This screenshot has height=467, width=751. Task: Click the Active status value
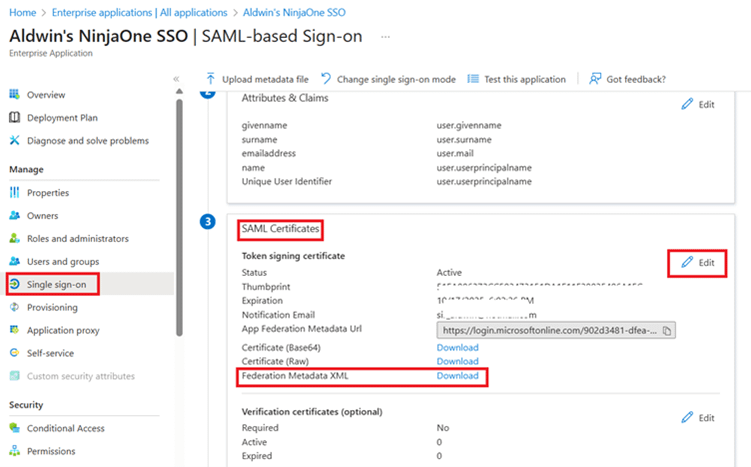pyautogui.click(x=449, y=273)
